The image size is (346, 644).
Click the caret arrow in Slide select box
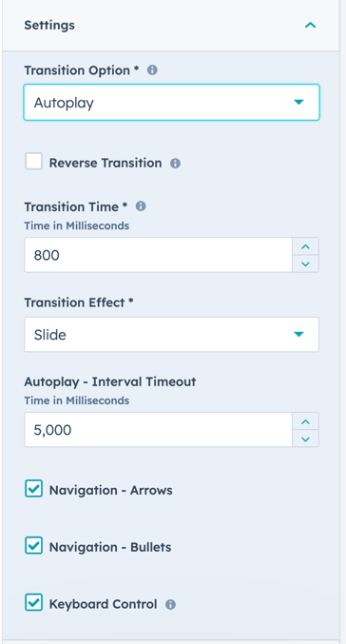pos(298,334)
